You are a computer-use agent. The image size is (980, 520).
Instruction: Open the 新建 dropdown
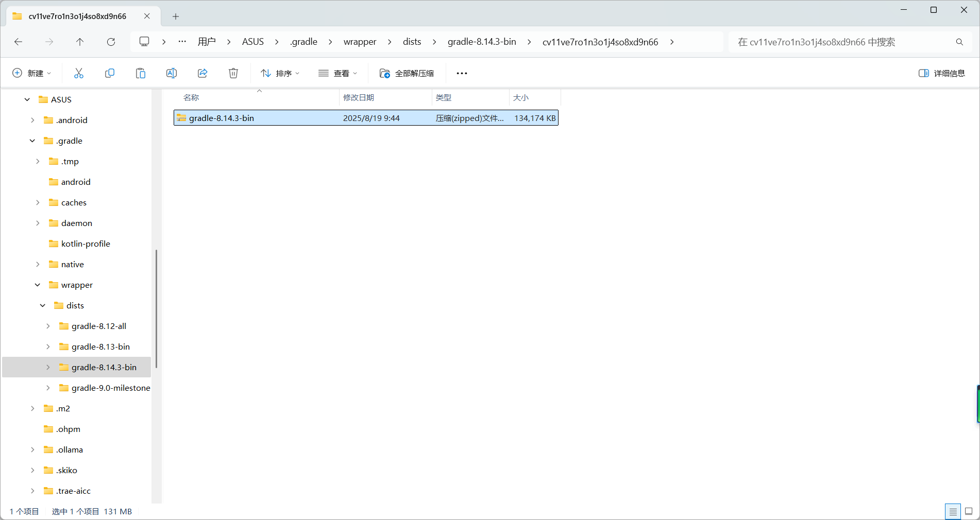pyautogui.click(x=32, y=73)
